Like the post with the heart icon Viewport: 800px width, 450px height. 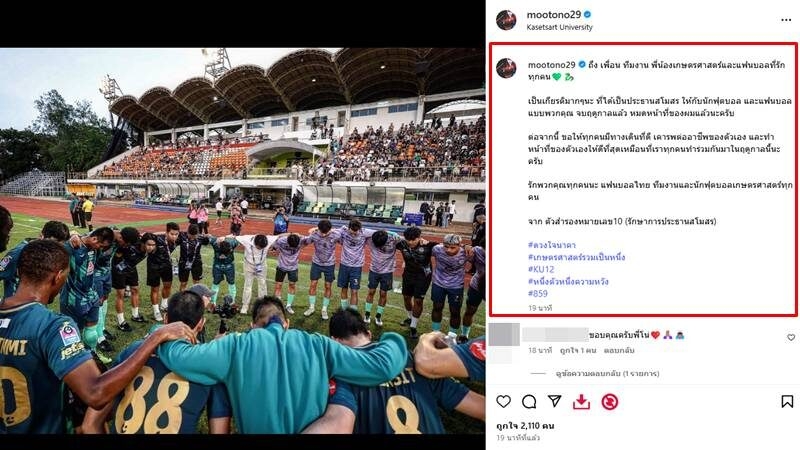(x=504, y=402)
